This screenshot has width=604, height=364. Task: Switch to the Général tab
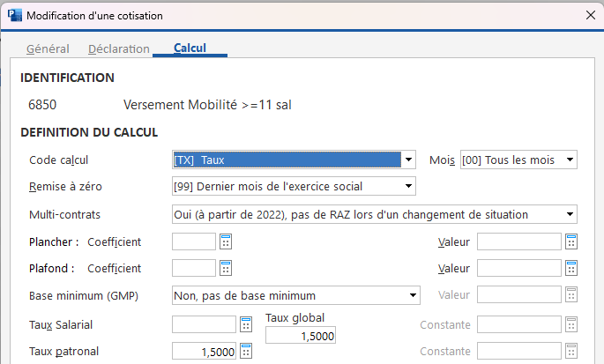48,48
